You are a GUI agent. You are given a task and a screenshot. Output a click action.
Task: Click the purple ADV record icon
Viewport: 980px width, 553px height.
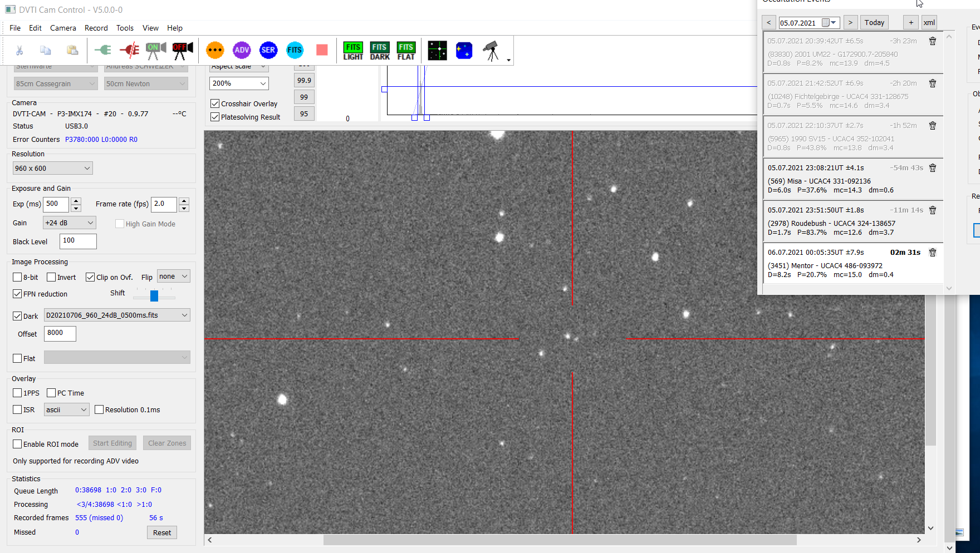[242, 50]
